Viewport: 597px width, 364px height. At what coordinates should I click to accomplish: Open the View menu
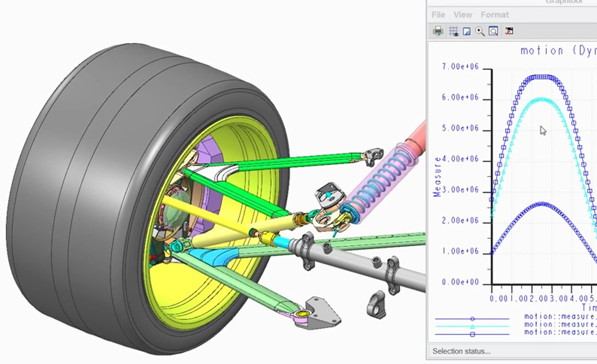[x=462, y=15]
